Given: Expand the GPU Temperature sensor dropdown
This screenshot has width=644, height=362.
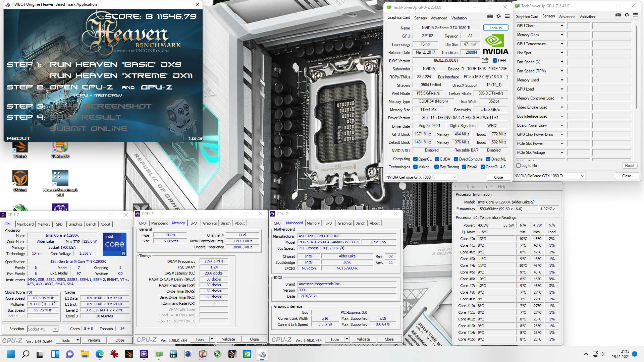Looking at the screenshot, I should click(562, 44).
